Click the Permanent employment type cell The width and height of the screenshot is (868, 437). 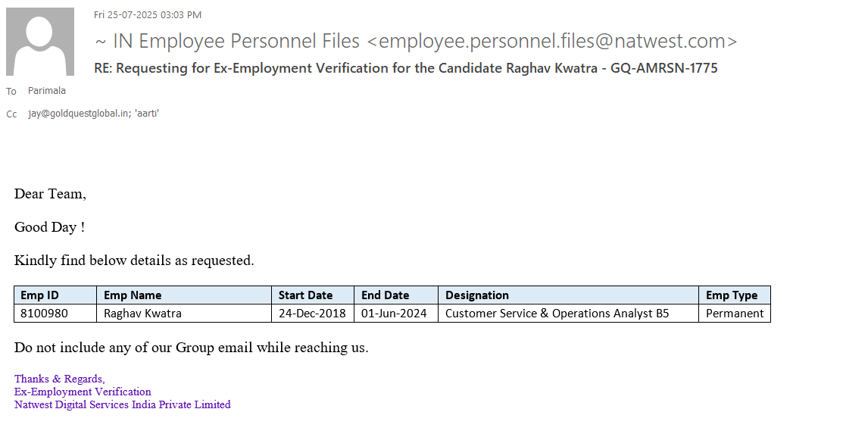(735, 314)
